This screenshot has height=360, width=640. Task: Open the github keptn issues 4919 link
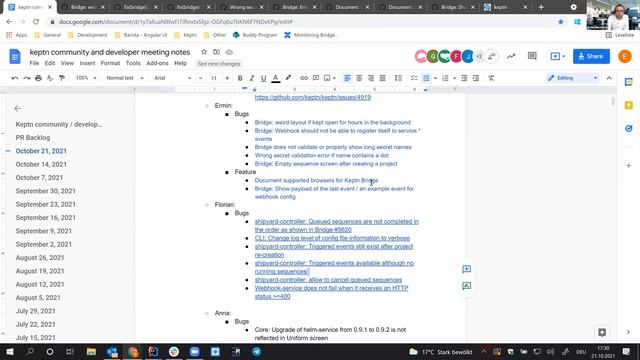point(313,98)
